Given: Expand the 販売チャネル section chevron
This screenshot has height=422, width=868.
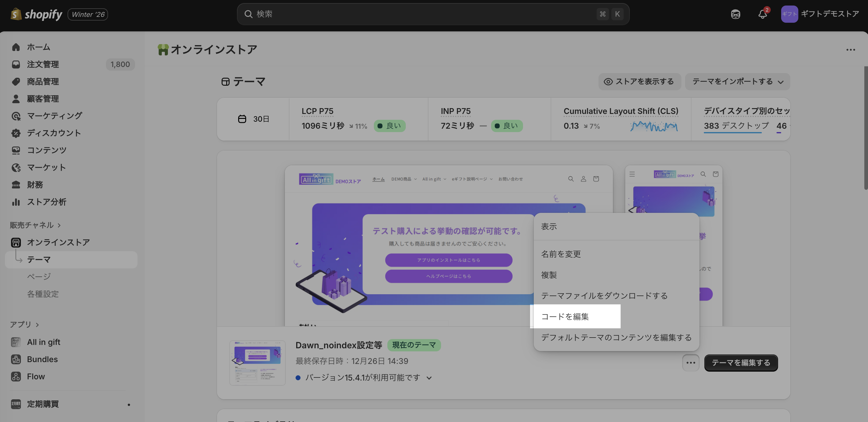Looking at the screenshot, I should [59, 225].
